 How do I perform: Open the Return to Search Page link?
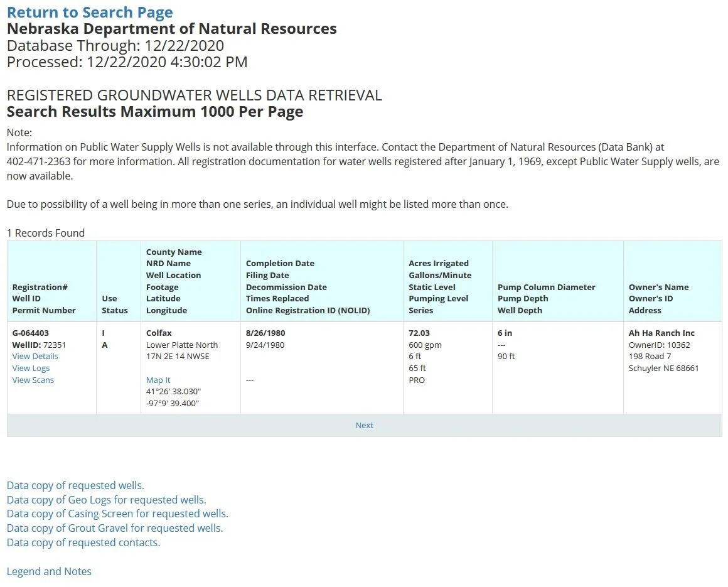coord(90,13)
